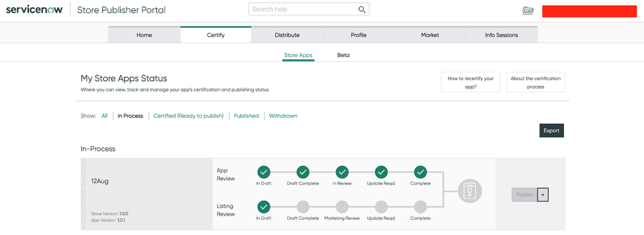Image resolution: width=644 pixels, height=235 pixels.
Task: Go to the Home tab
Action: click(144, 35)
